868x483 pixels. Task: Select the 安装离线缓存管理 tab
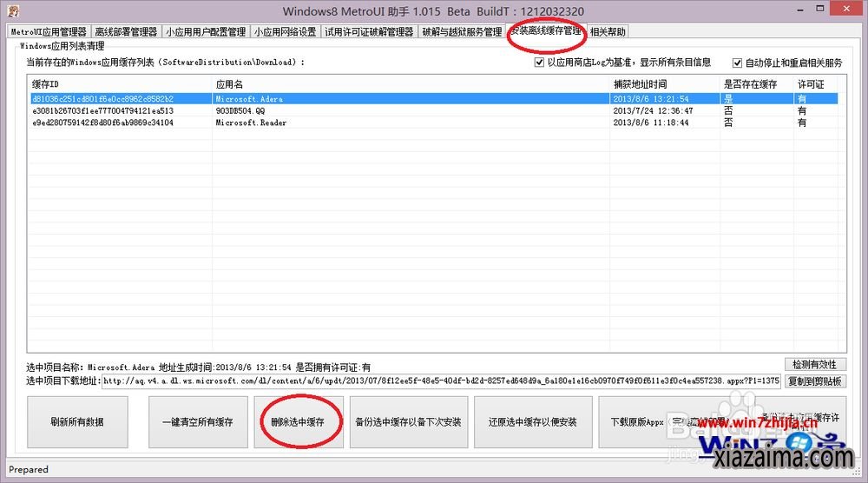click(x=546, y=31)
